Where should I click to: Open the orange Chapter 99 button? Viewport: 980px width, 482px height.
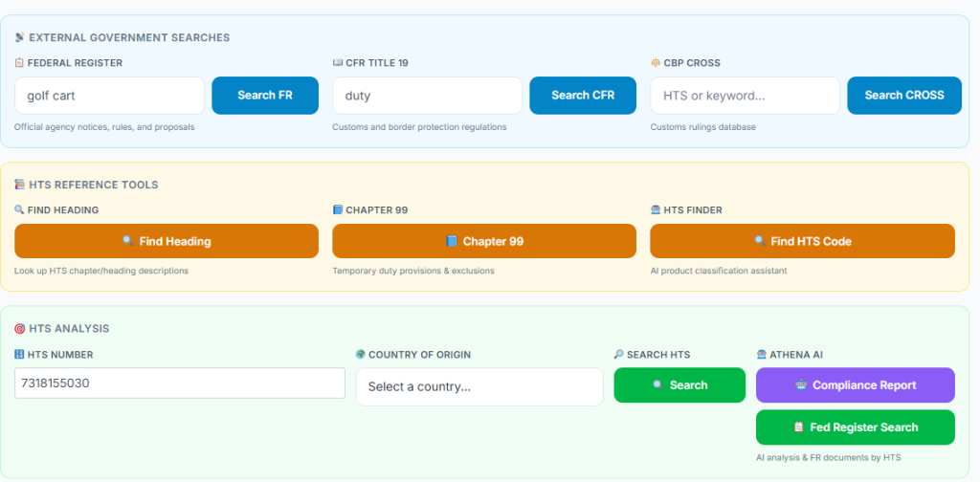tap(483, 241)
